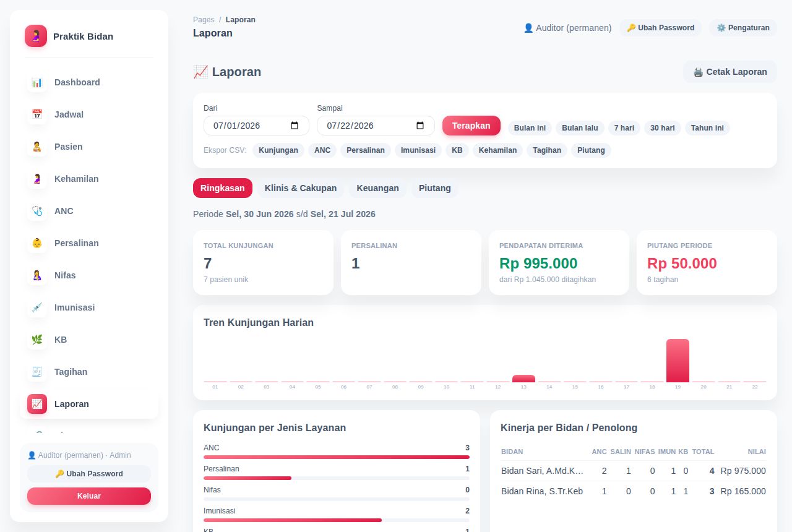Open ANC via its stethoscope icon
The image size is (792, 532).
[37, 211]
